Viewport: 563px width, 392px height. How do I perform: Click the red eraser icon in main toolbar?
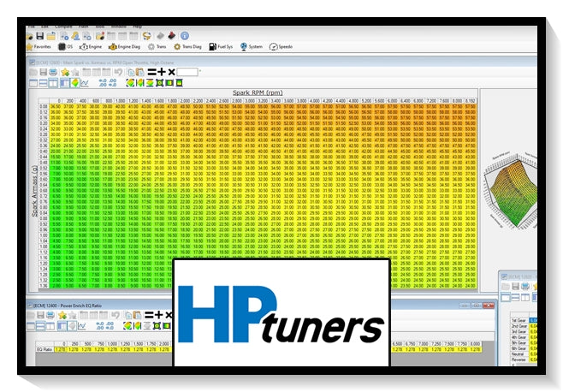(x=172, y=36)
